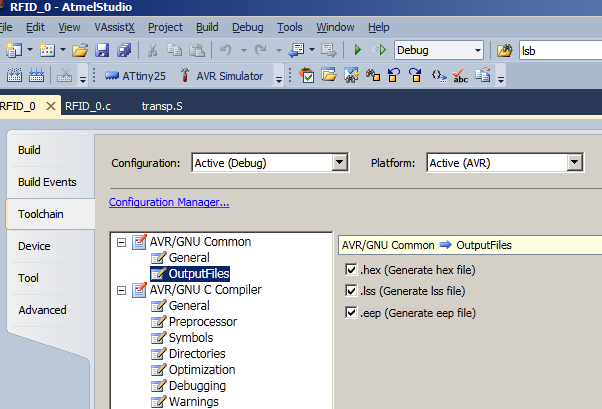This screenshot has width=602, height=409.
Task: Switch to the transp.S document tab
Action: coord(162,106)
